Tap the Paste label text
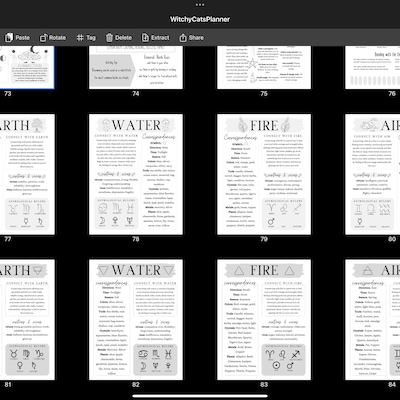This screenshot has height=400, width=400. tap(22, 38)
